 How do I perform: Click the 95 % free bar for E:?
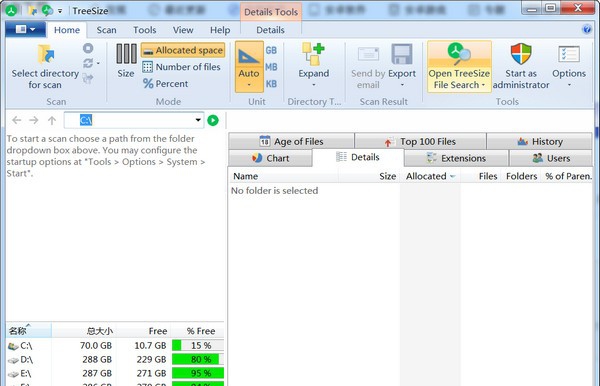coord(198,373)
